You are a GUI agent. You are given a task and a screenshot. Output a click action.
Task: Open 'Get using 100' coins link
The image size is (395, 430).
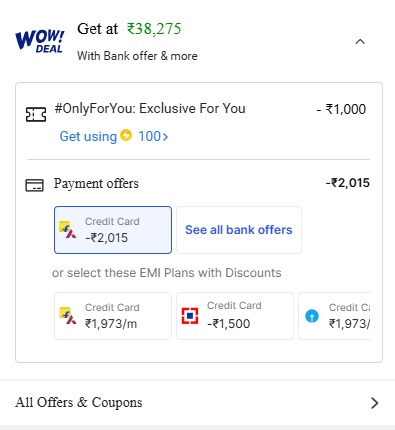pyautogui.click(x=114, y=136)
